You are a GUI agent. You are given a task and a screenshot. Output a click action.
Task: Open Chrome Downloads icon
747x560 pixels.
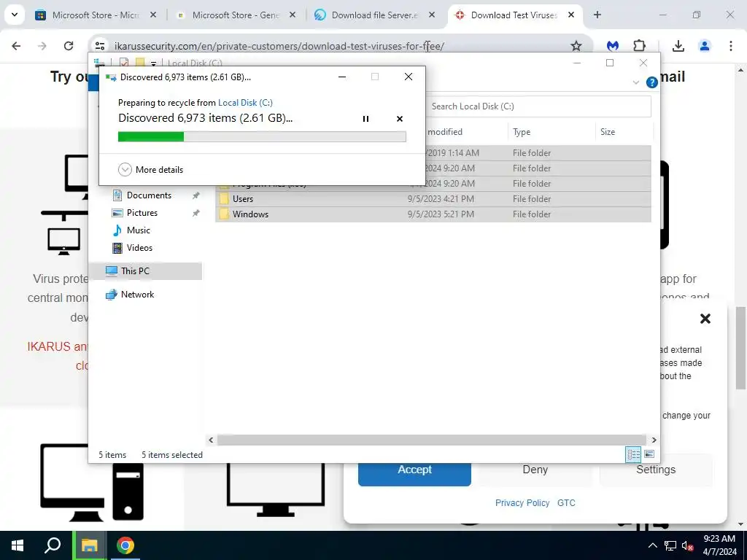(678, 46)
